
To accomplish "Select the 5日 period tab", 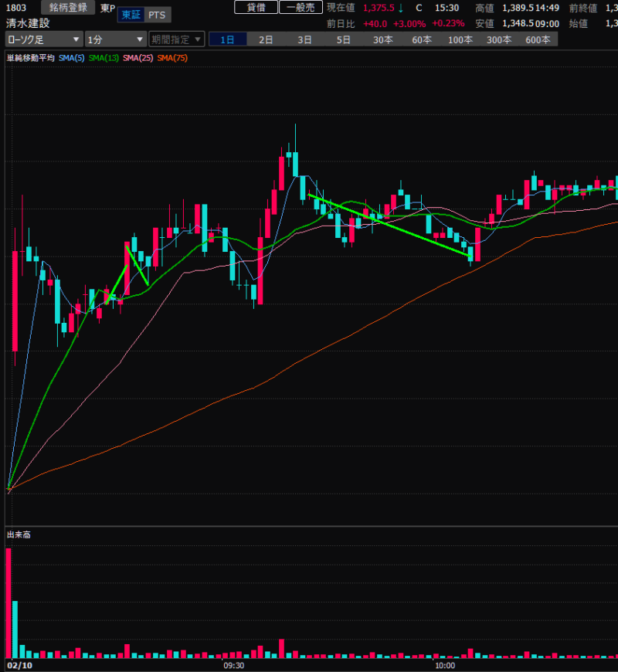I will 343,39.
